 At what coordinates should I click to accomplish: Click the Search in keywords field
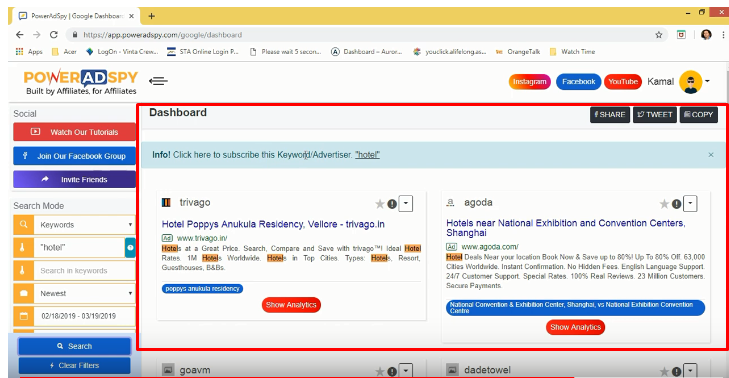tap(85, 271)
